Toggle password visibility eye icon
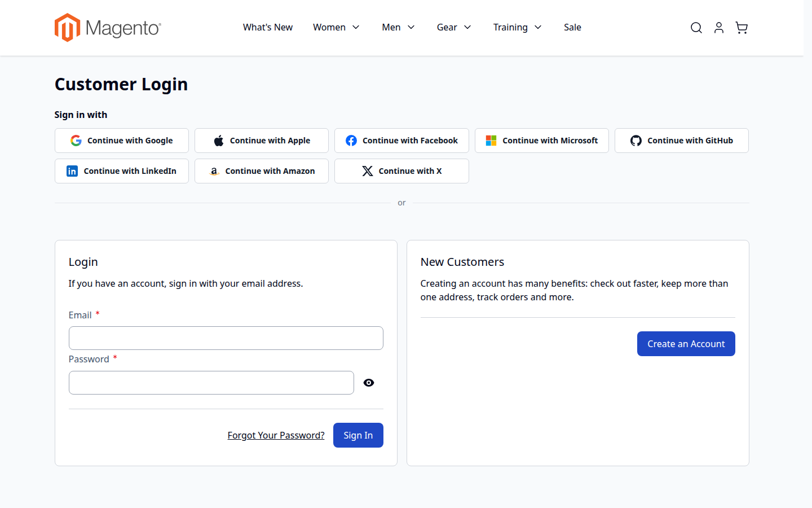The height and width of the screenshot is (508, 812). click(369, 383)
